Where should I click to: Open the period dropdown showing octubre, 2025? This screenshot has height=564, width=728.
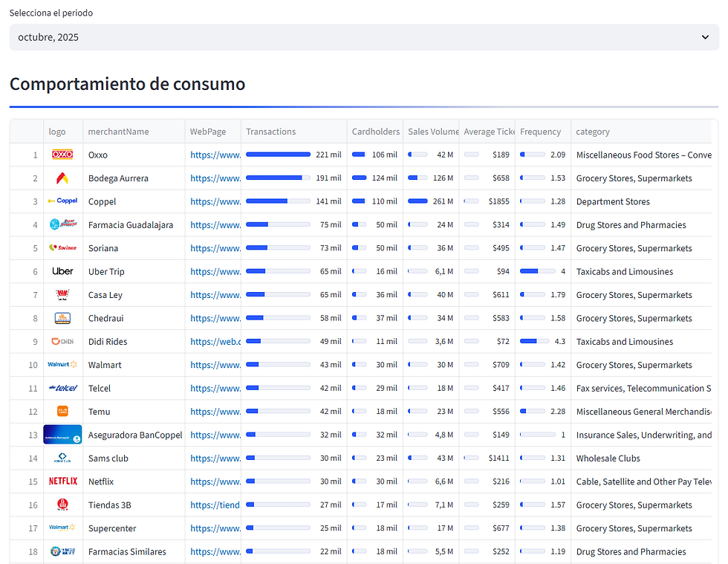tap(364, 37)
